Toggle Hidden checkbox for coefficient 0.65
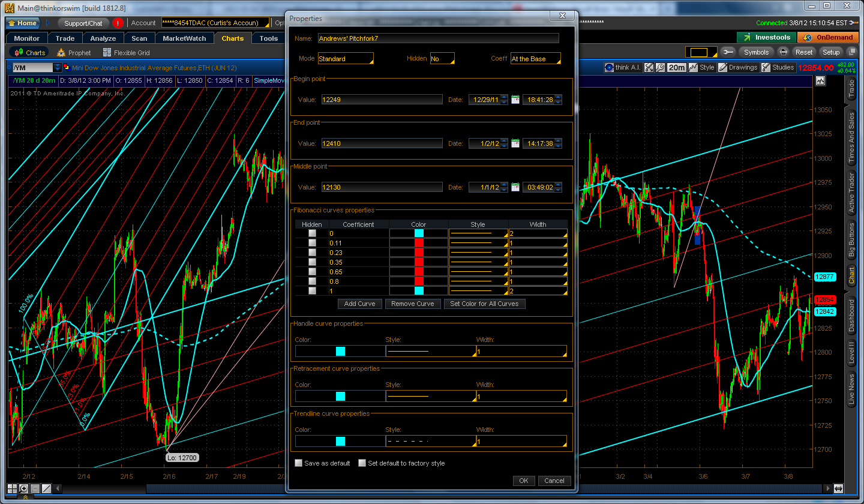The image size is (864, 504). pos(311,272)
